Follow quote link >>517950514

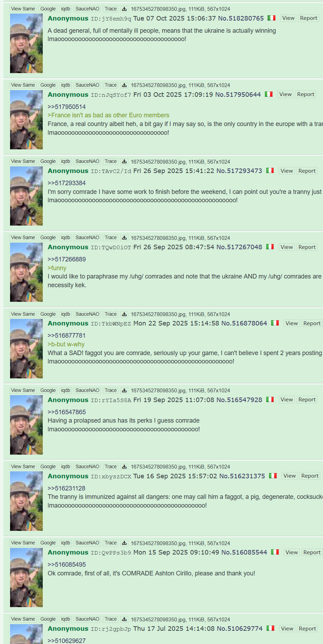click(67, 107)
